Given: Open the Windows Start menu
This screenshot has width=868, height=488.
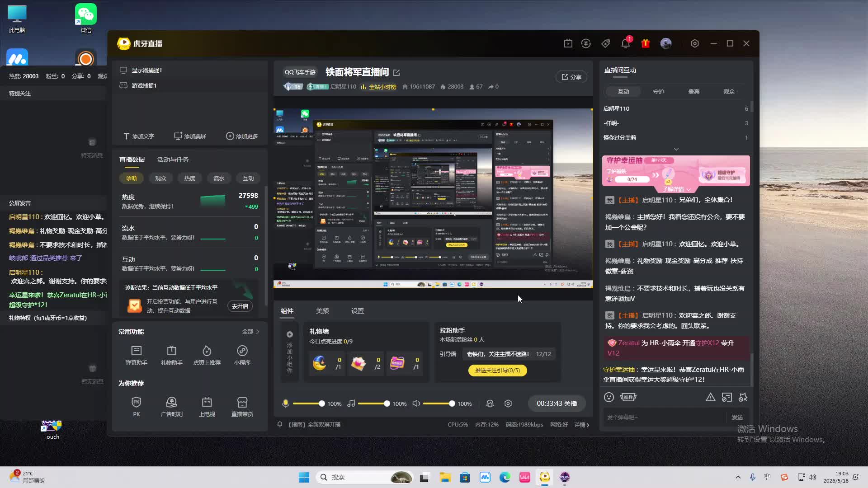Looking at the screenshot, I should pos(304,477).
